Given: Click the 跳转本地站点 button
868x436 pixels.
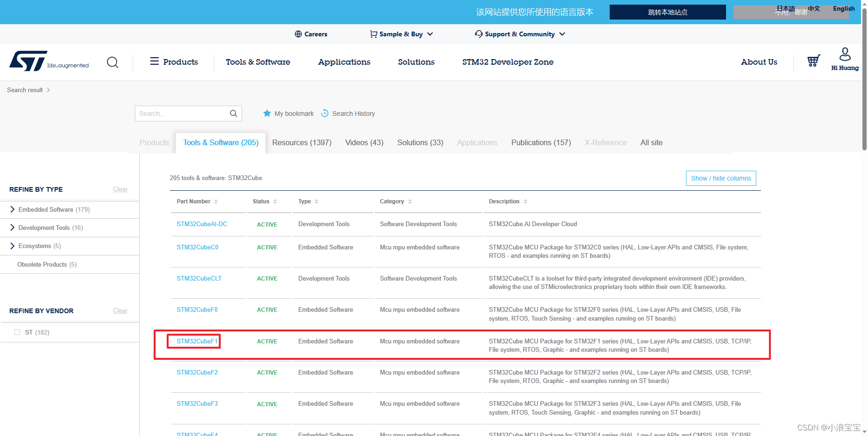Looking at the screenshot, I should tap(667, 12).
